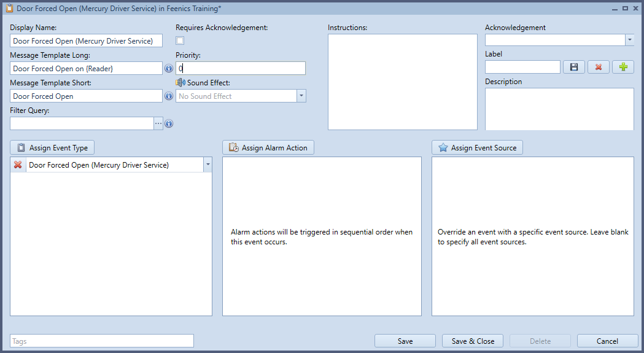Screen dimensions: 644x353
Task: Click into the Tags field
Action: coord(102,341)
